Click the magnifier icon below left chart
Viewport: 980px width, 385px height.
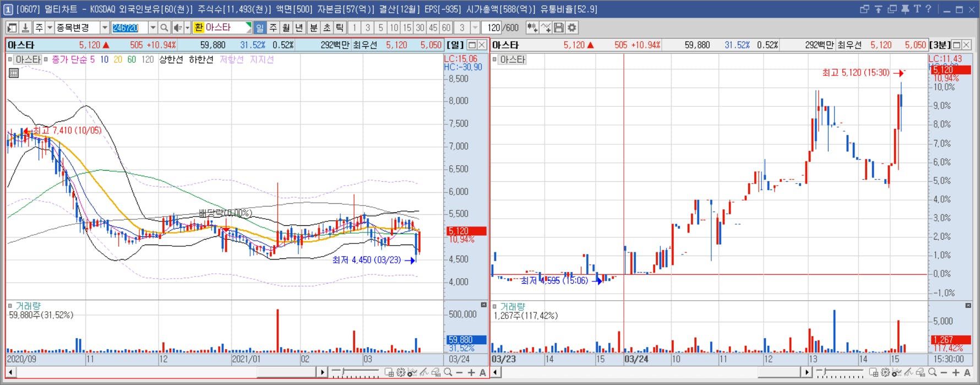(448, 372)
